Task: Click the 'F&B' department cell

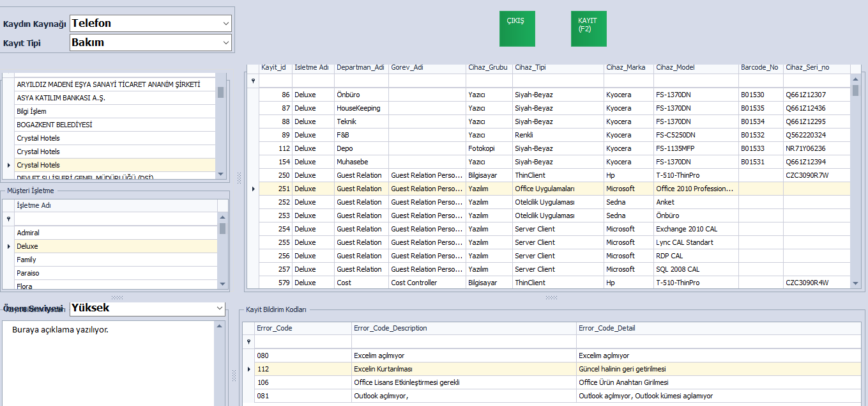Action: (362, 135)
